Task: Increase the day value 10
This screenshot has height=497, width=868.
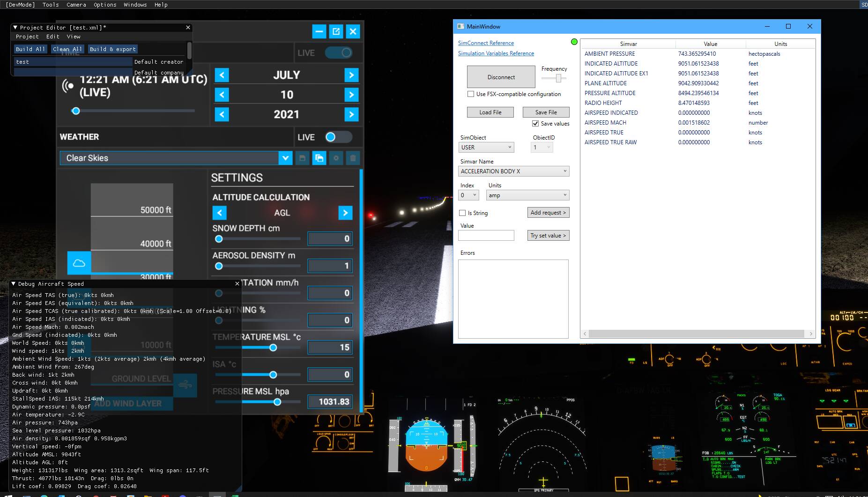Action: coord(351,95)
